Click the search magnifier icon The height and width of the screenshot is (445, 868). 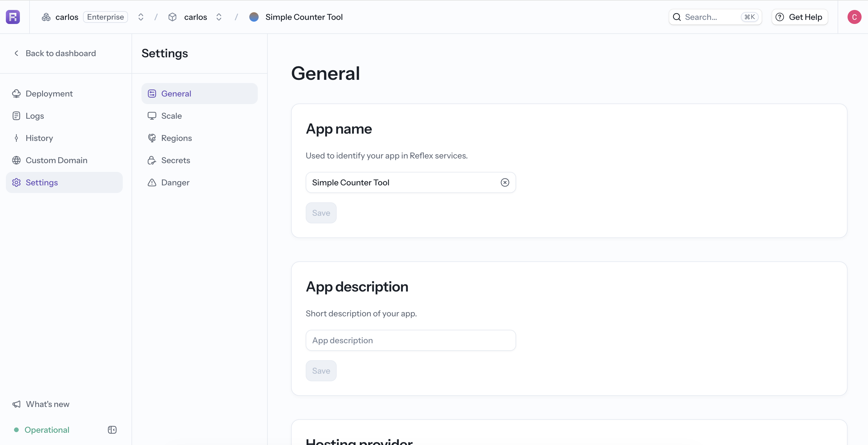coord(677,17)
